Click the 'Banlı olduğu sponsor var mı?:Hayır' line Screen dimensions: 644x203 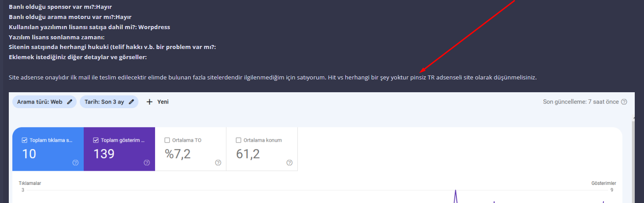click(60, 7)
